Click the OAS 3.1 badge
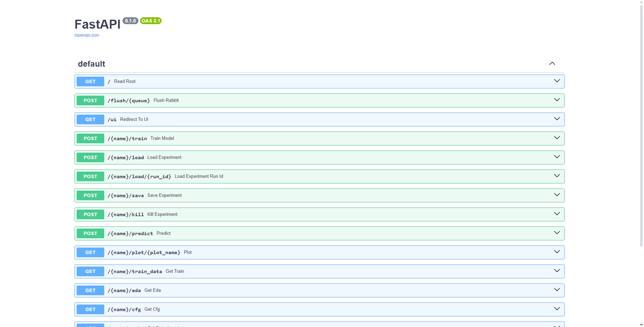 pos(151,21)
